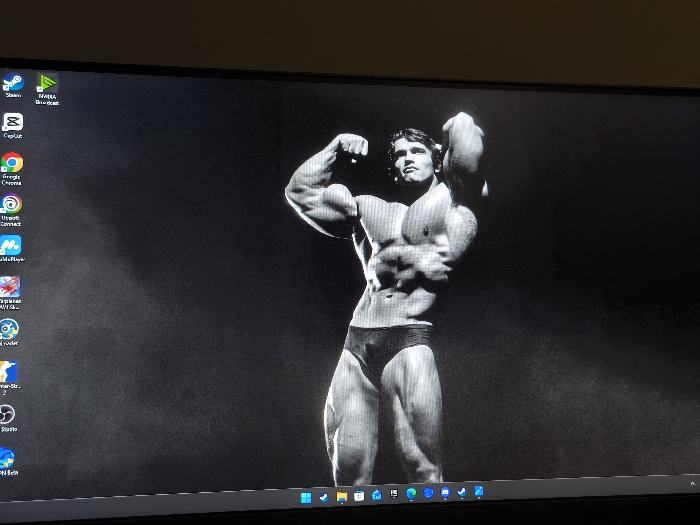
Task: Open Ubisoft Connect desktop shortcut
Action: [11, 210]
